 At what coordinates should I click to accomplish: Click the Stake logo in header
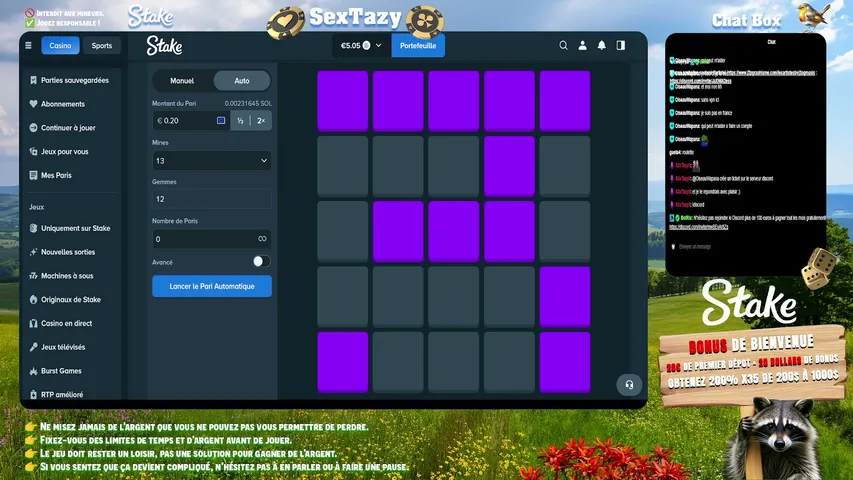[x=164, y=46]
